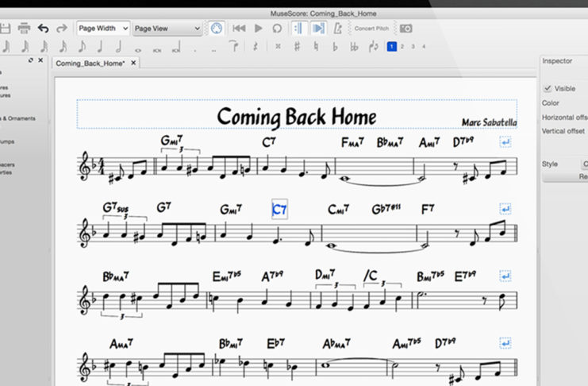This screenshot has height=386, width=588.
Task: Uncheck the Visible checkbox in Inspector
Action: pyautogui.click(x=548, y=88)
